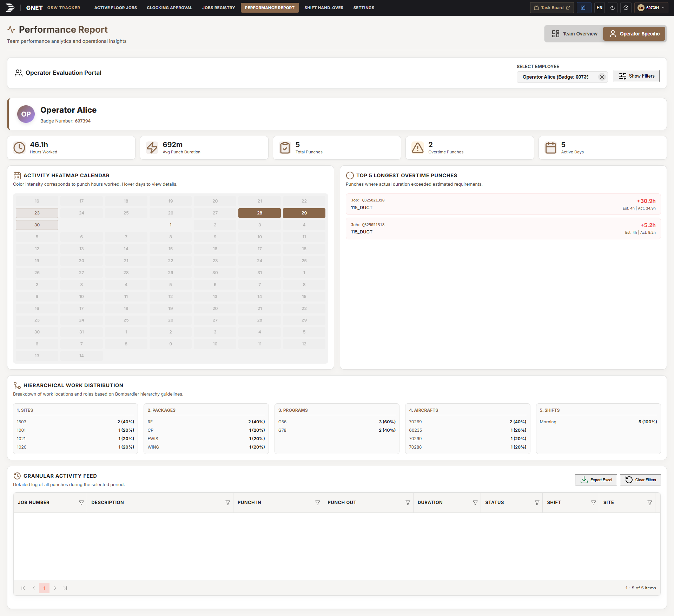674x616 pixels.
Task: Open the Task Board link
Action: click(552, 8)
